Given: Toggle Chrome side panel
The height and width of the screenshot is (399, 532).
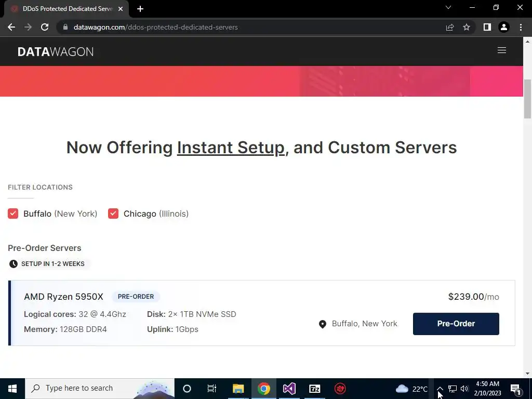Looking at the screenshot, I should point(487,27).
